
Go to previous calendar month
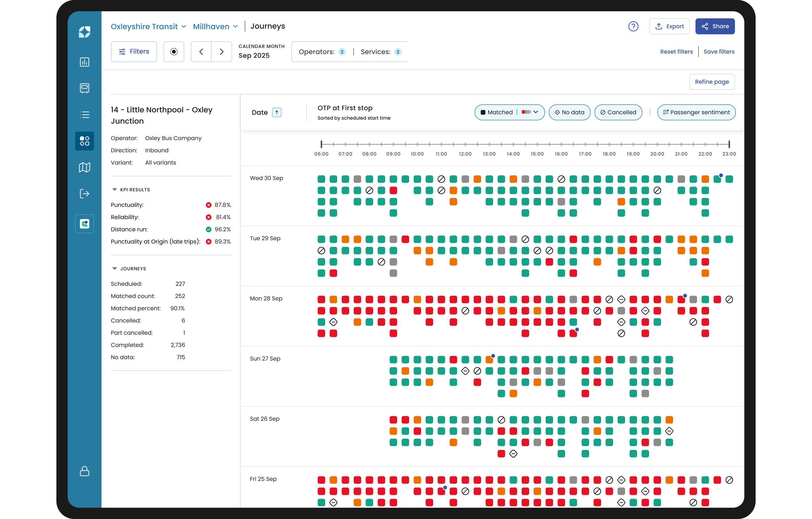click(201, 52)
